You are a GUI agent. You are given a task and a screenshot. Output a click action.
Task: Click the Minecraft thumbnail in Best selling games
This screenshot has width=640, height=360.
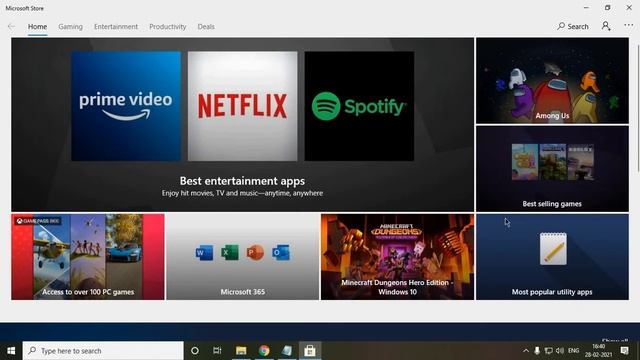[553, 162]
